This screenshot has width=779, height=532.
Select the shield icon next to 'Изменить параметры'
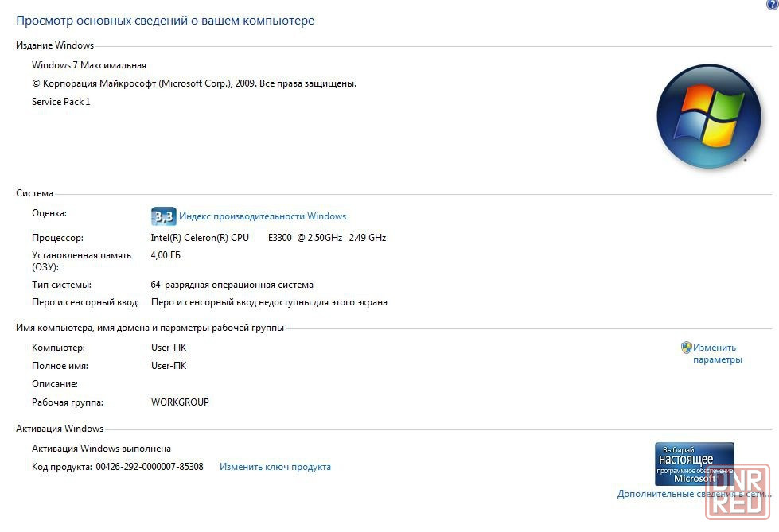click(686, 348)
